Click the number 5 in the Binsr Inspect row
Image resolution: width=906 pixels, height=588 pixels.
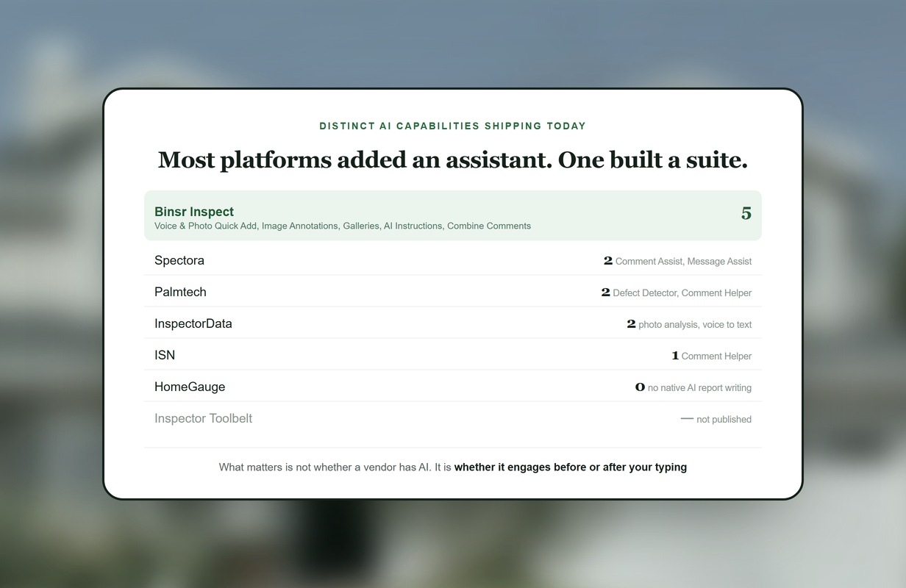[746, 214]
